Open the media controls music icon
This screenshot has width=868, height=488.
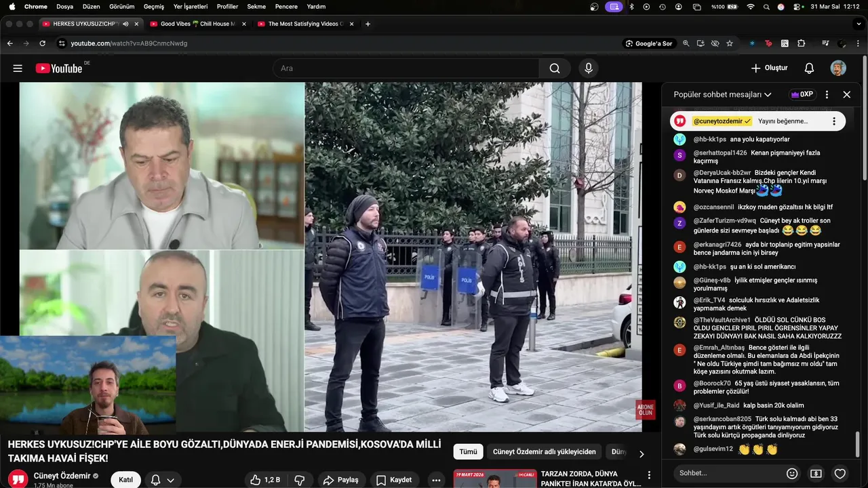click(x=825, y=43)
